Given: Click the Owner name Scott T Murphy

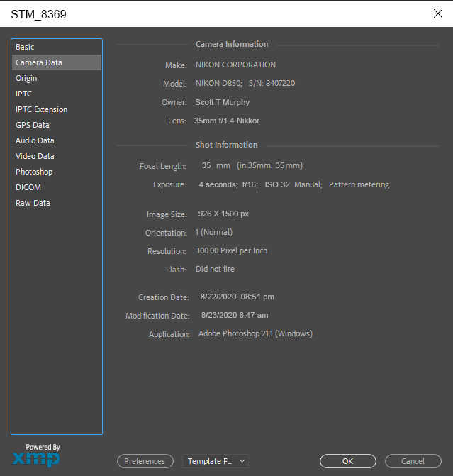Looking at the screenshot, I should [222, 102].
